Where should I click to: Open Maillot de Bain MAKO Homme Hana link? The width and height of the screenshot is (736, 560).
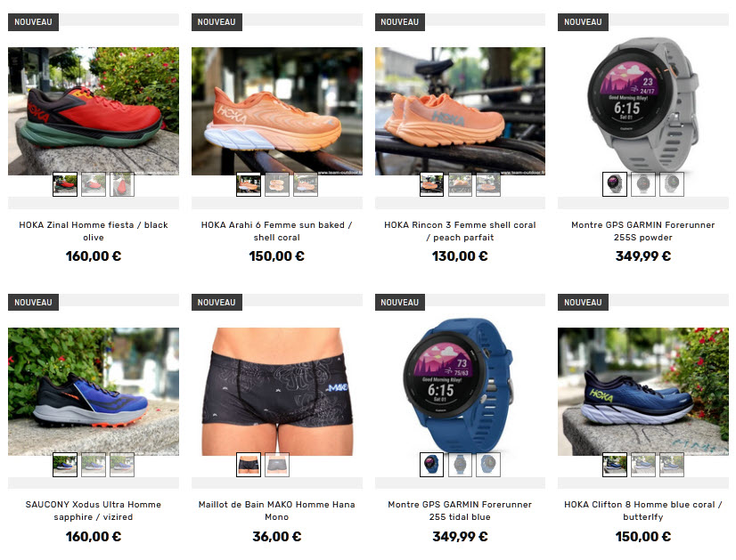click(x=277, y=510)
